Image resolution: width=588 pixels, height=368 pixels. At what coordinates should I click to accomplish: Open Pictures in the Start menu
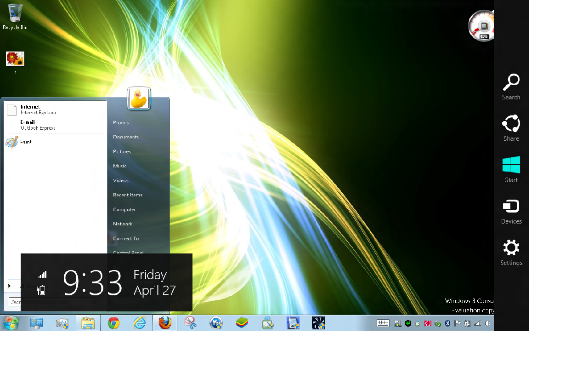point(122,151)
